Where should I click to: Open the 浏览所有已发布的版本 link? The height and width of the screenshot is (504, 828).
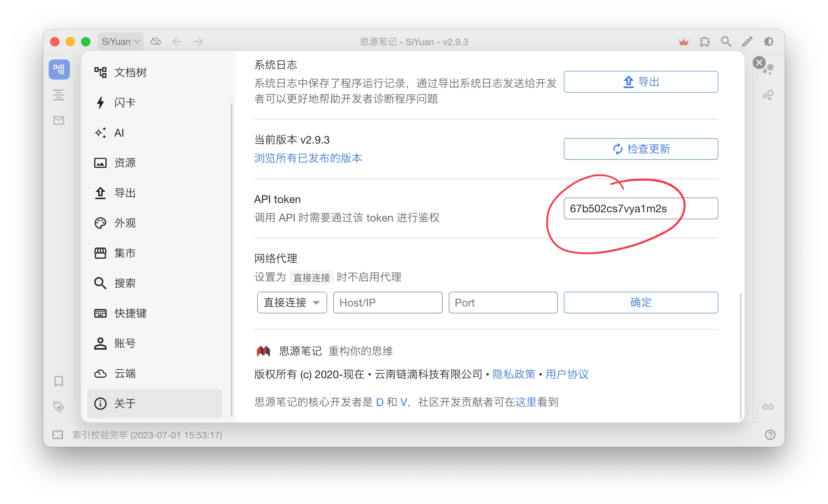pyautogui.click(x=308, y=158)
